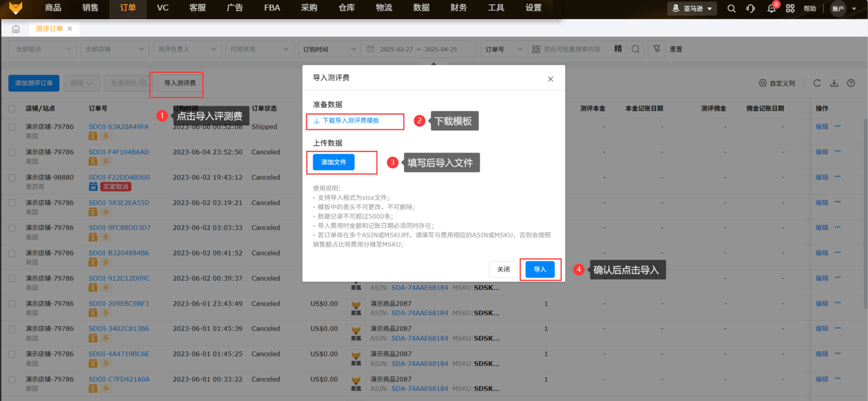Open the 订单号 search type dropdown

(504, 49)
